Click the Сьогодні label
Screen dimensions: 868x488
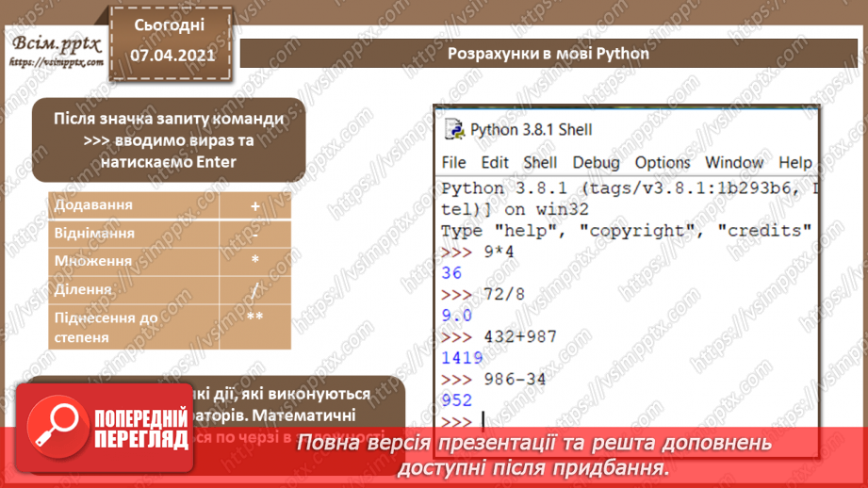[170, 24]
